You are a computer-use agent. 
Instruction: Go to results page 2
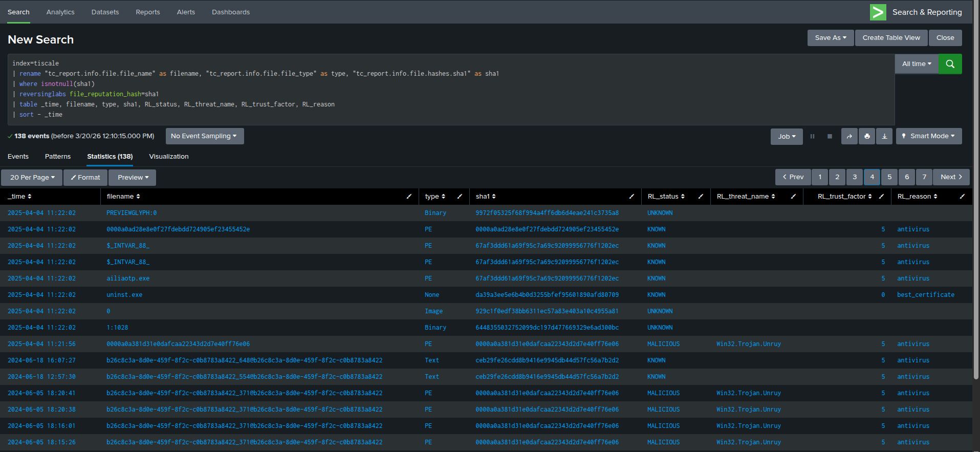(837, 177)
